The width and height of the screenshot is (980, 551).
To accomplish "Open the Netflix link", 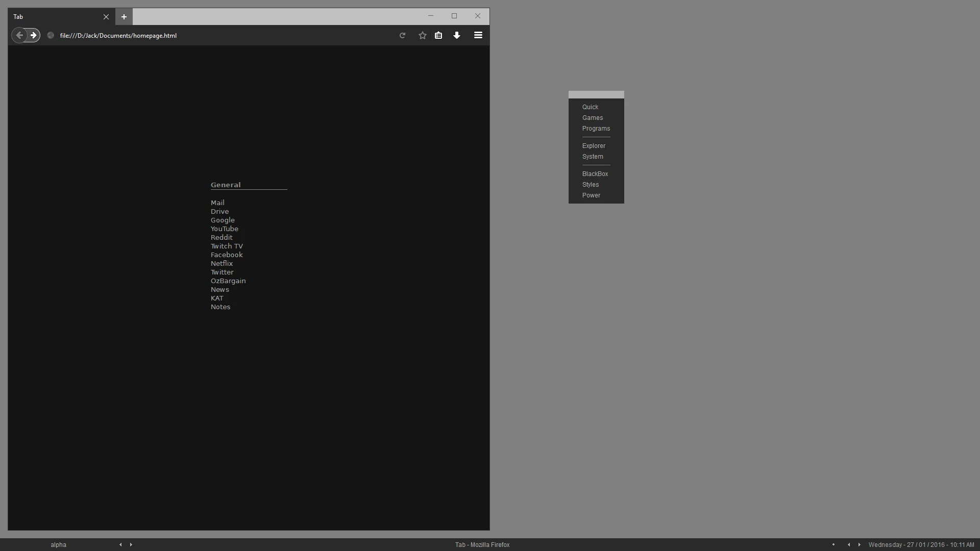I will click(x=222, y=263).
